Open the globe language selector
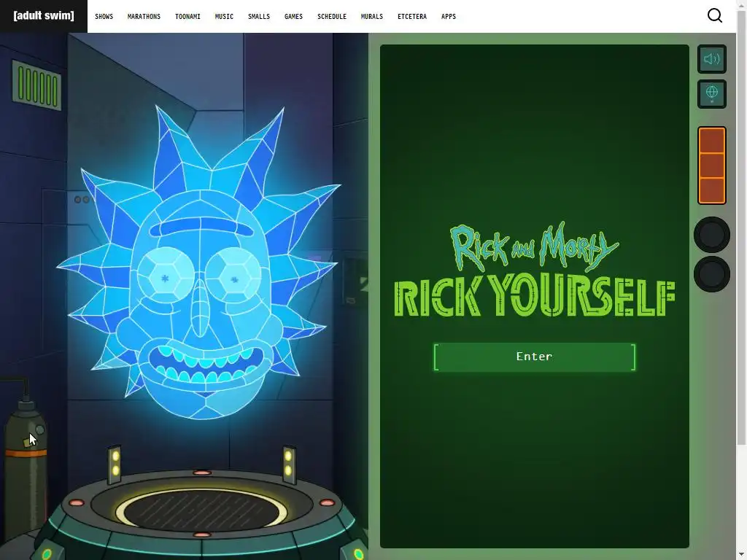 point(712,94)
